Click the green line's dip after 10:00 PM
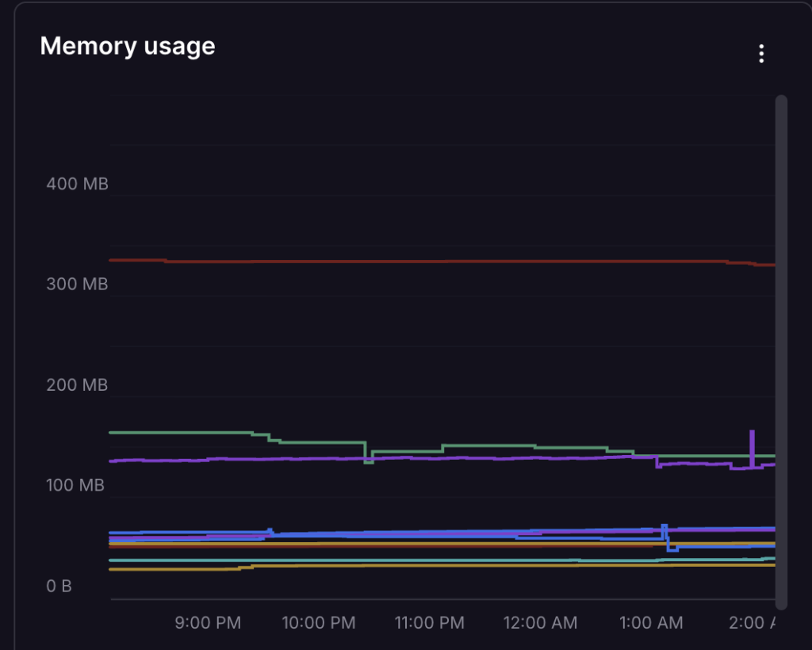 click(369, 461)
